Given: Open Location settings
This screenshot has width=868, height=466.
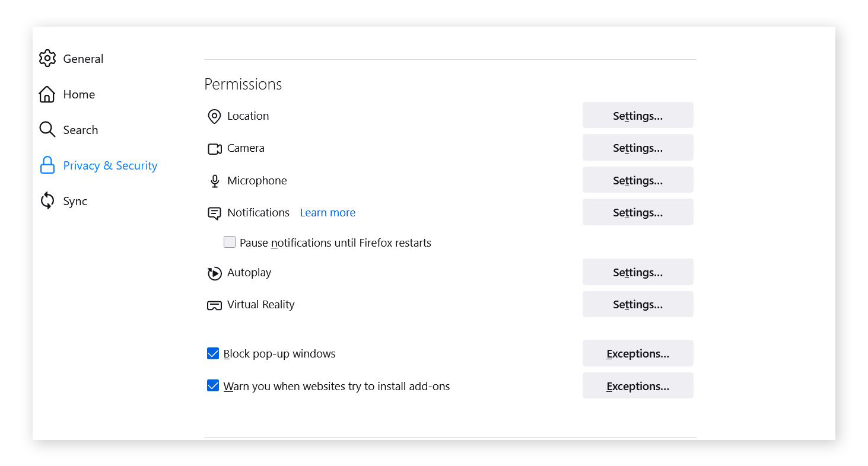Looking at the screenshot, I should [x=637, y=115].
